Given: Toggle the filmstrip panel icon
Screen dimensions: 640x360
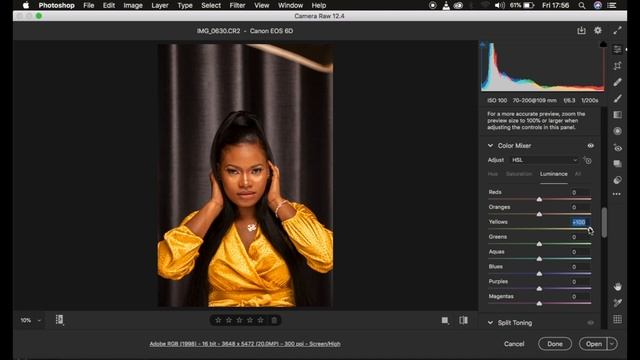Looking at the screenshot, I should click(59, 320).
